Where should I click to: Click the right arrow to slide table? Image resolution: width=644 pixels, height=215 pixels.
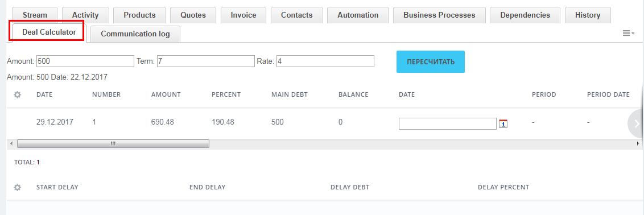(636, 124)
